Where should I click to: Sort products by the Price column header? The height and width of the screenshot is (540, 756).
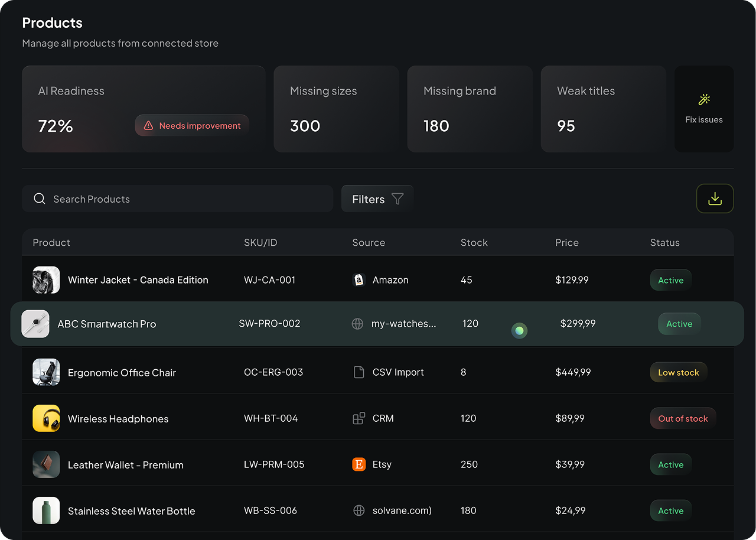(567, 242)
